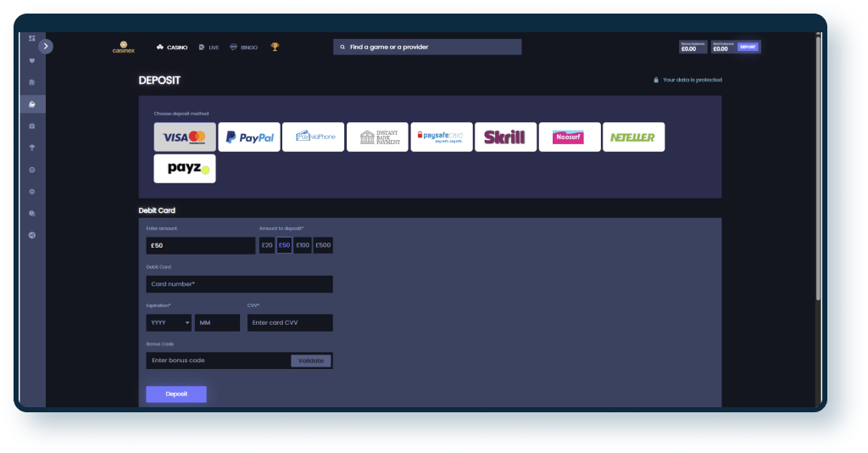Click the heart favorites icon in the sidebar
The height and width of the screenshot is (453, 868).
click(x=32, y=60)
